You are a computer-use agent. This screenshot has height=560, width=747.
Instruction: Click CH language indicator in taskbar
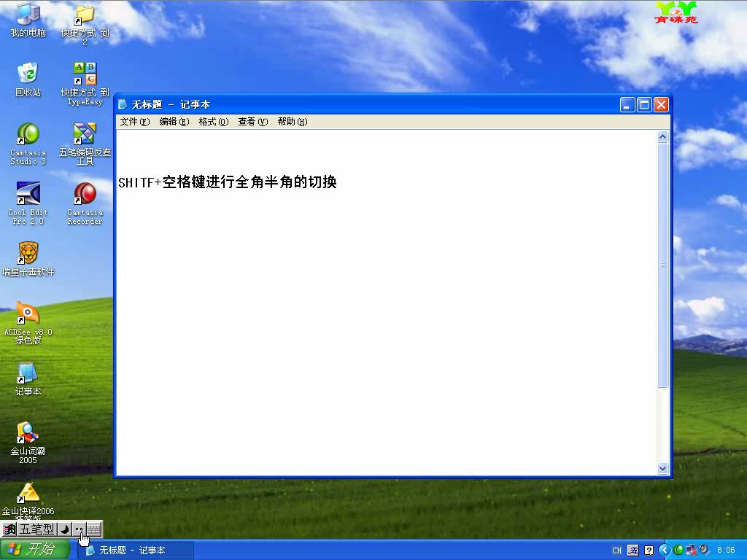point(617,551)
